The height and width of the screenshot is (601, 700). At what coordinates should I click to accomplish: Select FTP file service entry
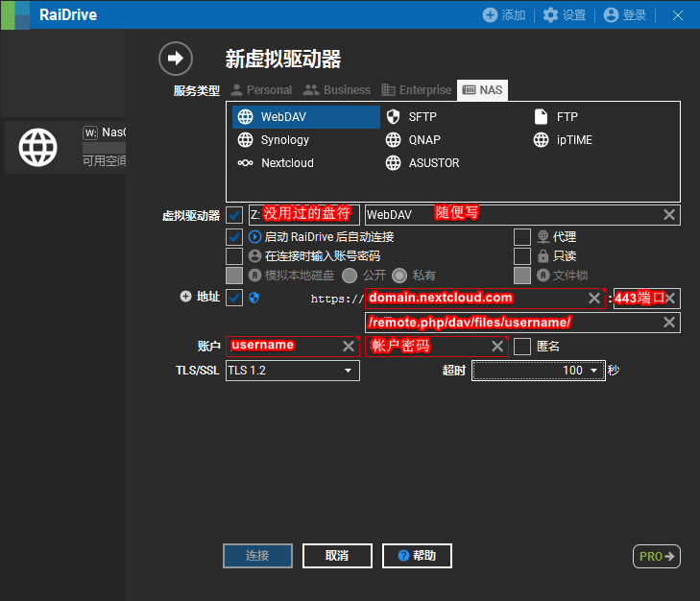click(x=556, y=117)
